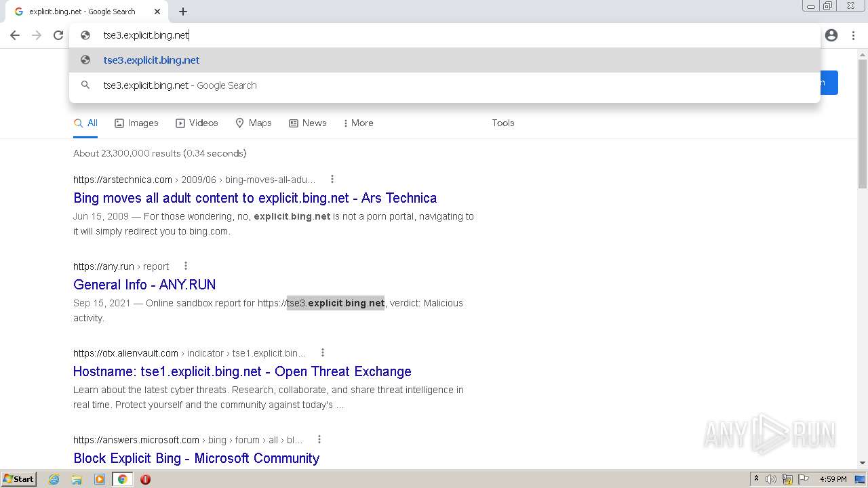Click the answers.microsoft.com breadcrumb URL

pos(188,440)
